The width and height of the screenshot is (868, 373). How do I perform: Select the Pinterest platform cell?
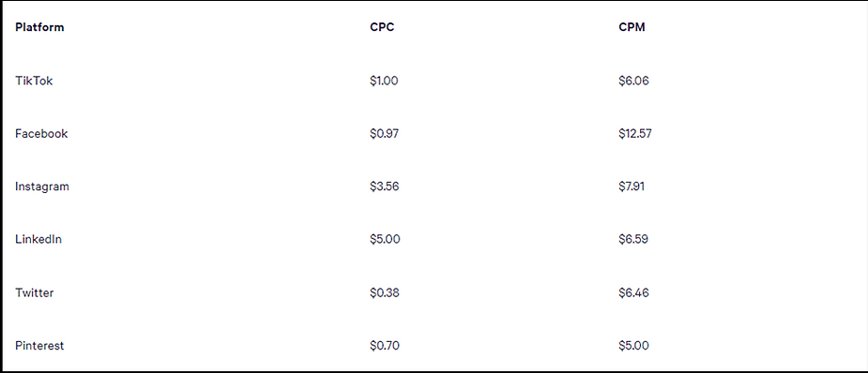(x=39, y=346)
